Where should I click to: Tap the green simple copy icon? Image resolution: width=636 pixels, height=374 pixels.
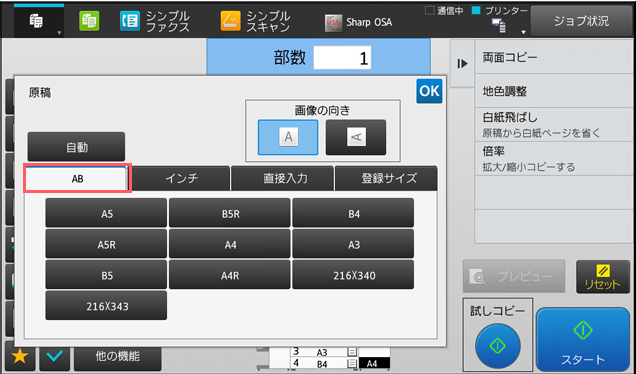(x=89, y=21)
